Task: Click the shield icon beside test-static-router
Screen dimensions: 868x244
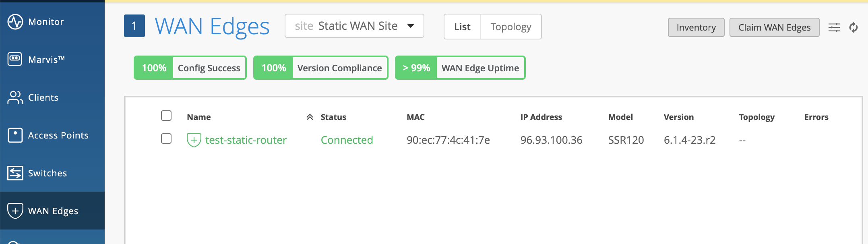Action: click(x=194, y=140)
